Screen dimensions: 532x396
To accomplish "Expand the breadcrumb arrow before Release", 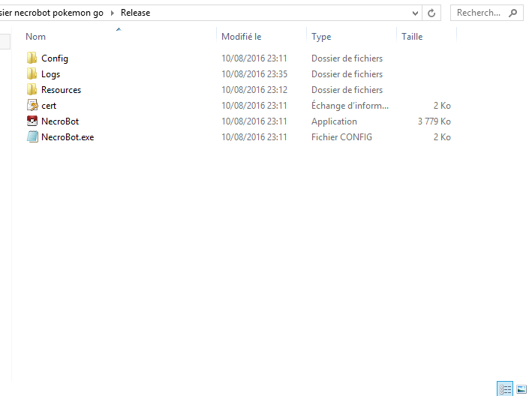I will 112,13.
